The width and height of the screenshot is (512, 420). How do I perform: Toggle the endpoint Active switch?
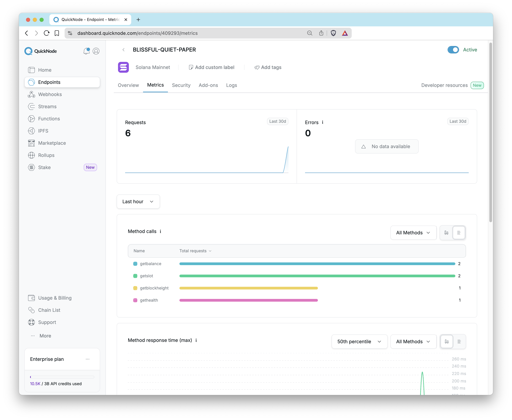[x=453, y=50]
